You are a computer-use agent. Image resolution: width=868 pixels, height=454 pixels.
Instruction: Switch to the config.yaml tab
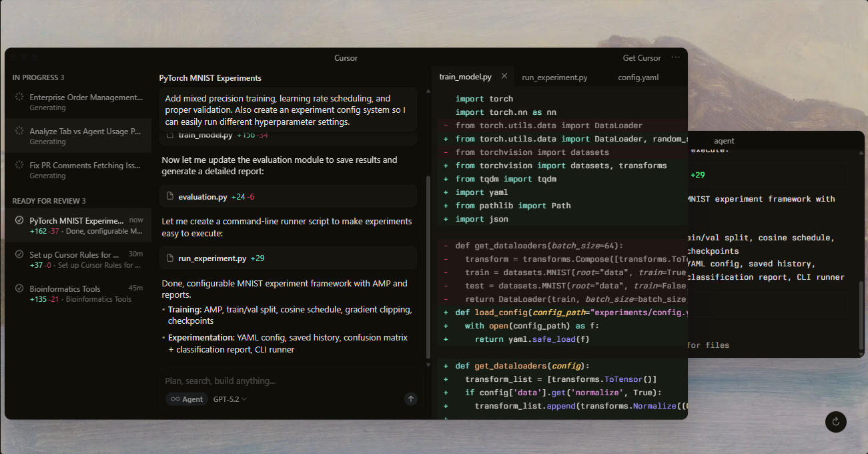[x=638, y=77]
